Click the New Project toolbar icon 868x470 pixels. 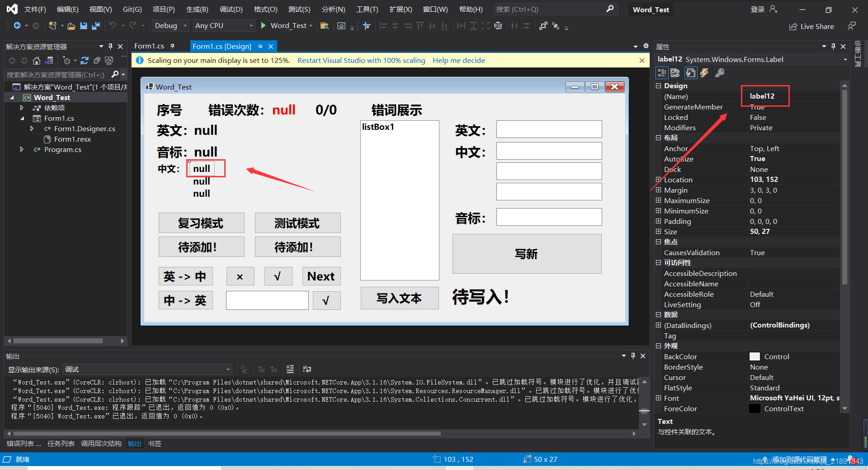(x=53, y=26)
